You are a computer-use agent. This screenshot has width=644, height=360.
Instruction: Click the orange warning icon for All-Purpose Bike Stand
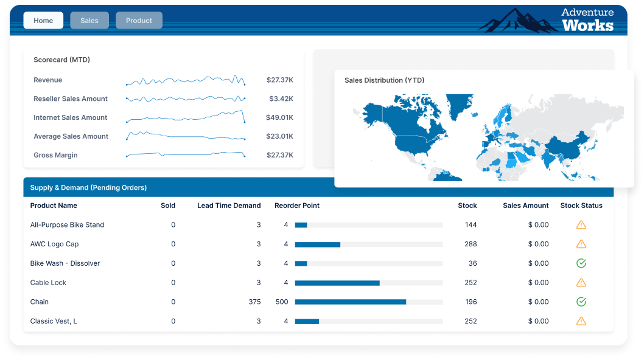click(581, 224)
